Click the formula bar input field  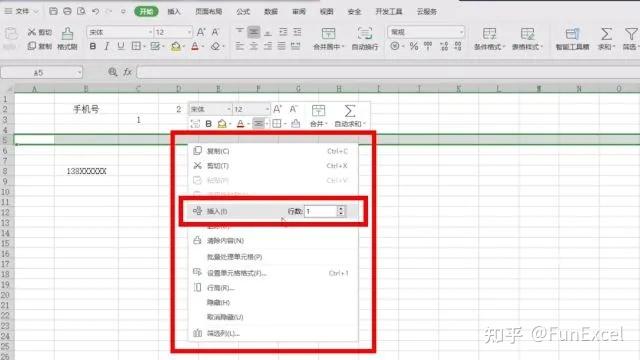(x=388, y=72)
